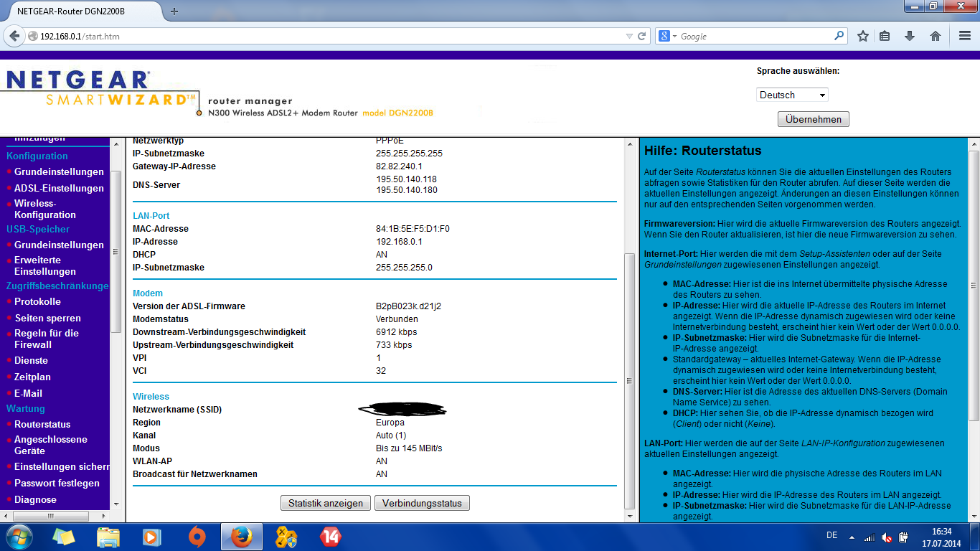Launch Windows Media Player from the taskbar
Image resolution: width=980 pixels, height=551 pixels.
coord(152,537)
